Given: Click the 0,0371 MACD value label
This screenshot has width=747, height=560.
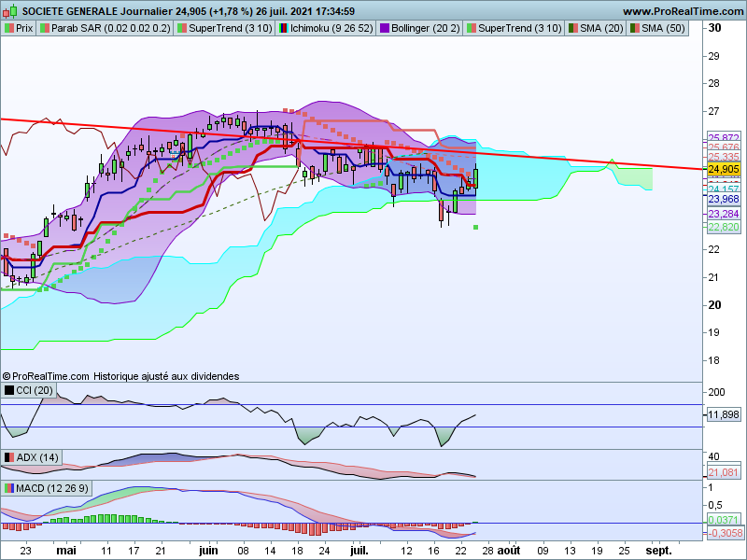Looking at the screenshot, I should tap(723, 520).
